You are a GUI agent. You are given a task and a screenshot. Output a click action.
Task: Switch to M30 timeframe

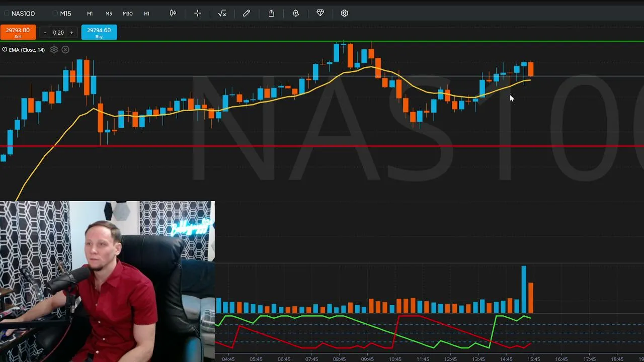click(x=128, y=14)
